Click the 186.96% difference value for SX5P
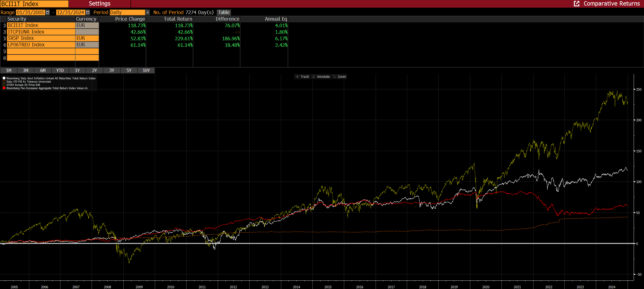Image resolution: width=644 pixels, height=289 pixels. click(231, 39)
